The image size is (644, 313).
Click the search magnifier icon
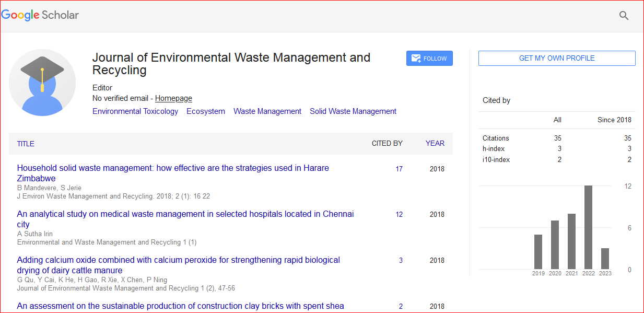(x=624, y=16)
